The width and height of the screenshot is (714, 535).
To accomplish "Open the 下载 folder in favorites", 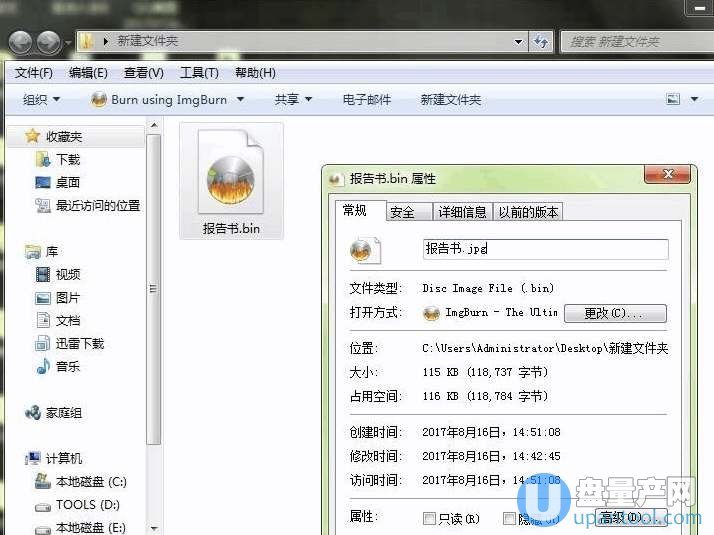I will 67,159.
